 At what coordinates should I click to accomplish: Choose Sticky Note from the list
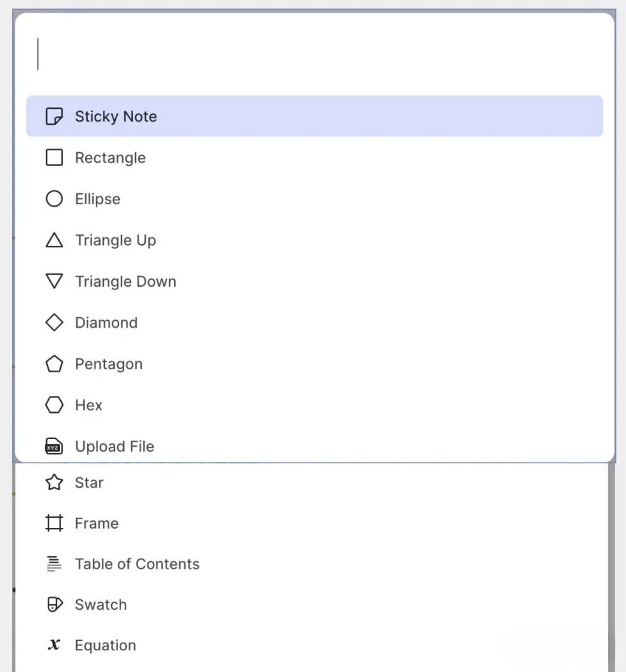[116, 116]
